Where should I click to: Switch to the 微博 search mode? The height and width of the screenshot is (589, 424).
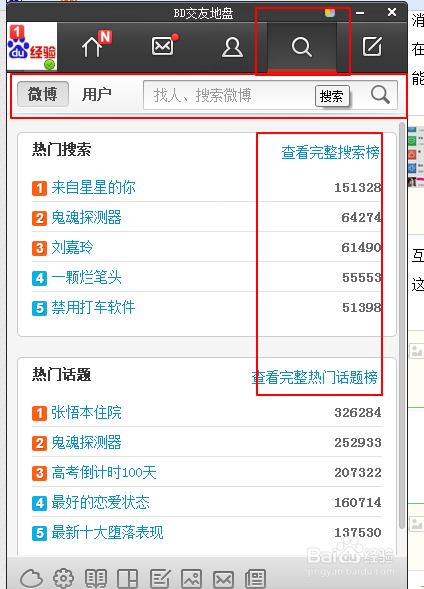click(43, 94)
